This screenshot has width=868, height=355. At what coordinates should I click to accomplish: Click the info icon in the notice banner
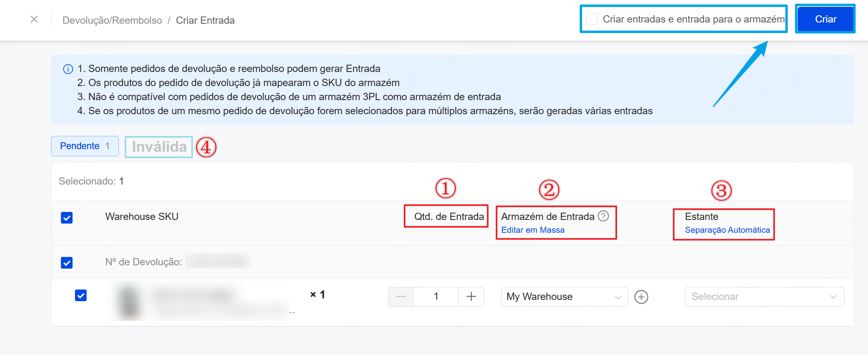[68, 69]
